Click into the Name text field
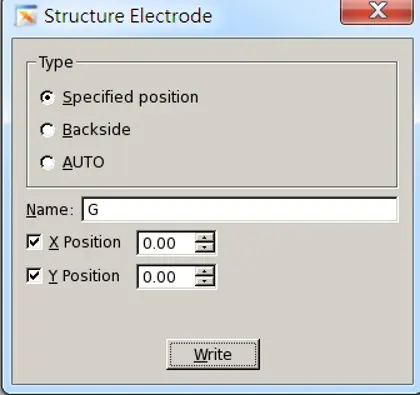This screenshot has width=420, height=395. click(239, 209)
